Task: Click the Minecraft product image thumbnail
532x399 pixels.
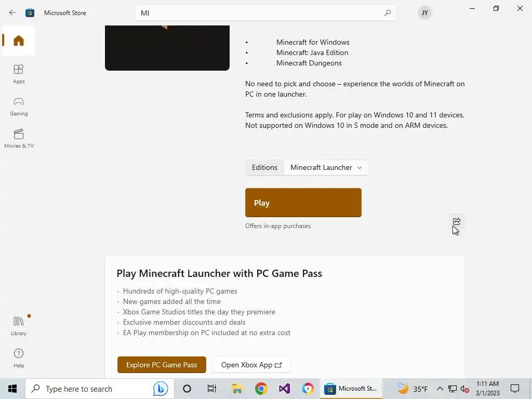Action: (x=167, y=48)
